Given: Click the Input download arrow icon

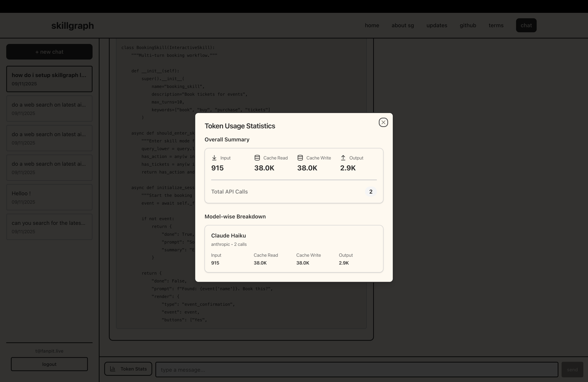Looking at the screenshot, I should click(x=214, y=158).
